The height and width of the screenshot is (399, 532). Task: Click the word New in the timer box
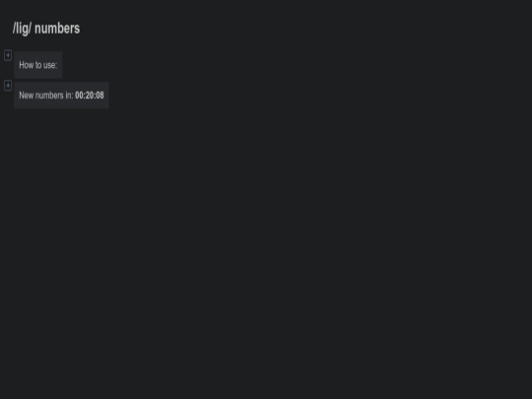click(x=27, y=96)
